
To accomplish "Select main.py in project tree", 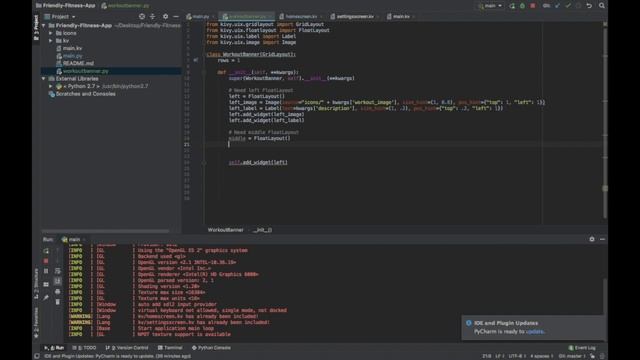I will pos(72,56).
